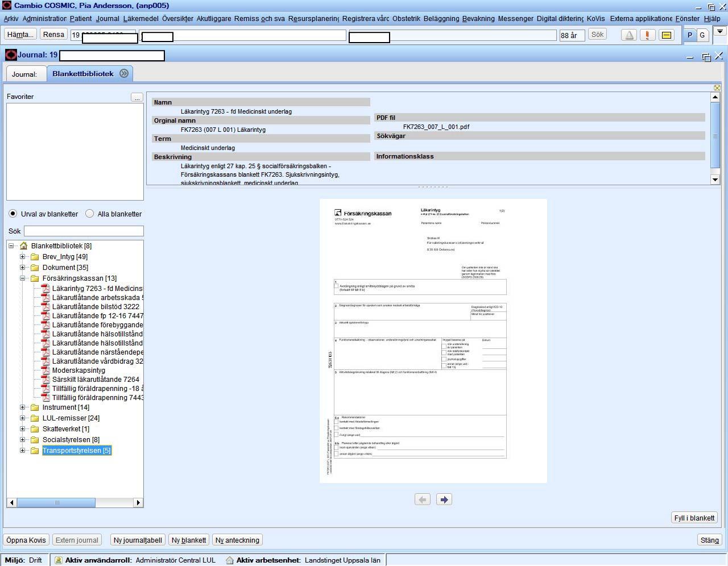The image size is (728, 566).
Task: Click Fyll i blankett button
Action: [694, 518]
